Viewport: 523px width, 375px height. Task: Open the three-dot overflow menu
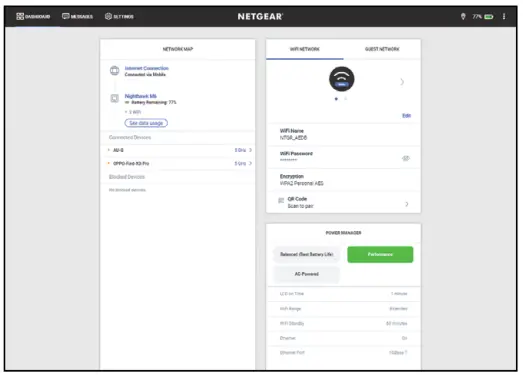click(x=504, y=16)
